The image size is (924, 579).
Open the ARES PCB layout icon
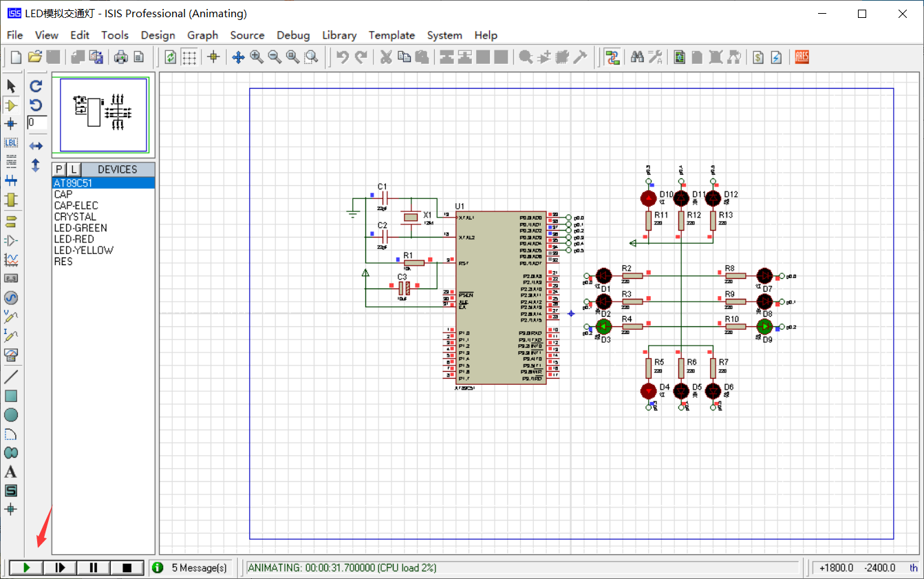click(802, 57)
